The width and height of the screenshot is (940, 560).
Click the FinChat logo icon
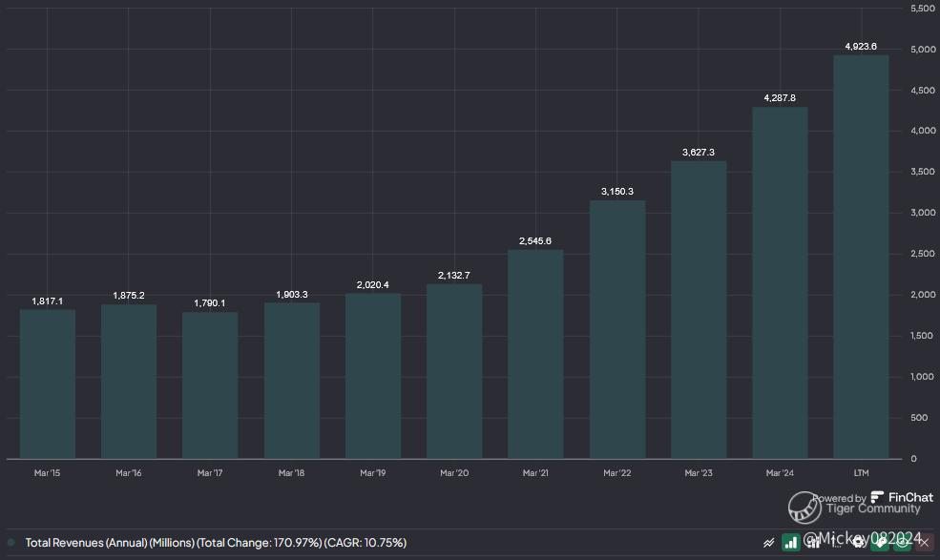[878, 497]
